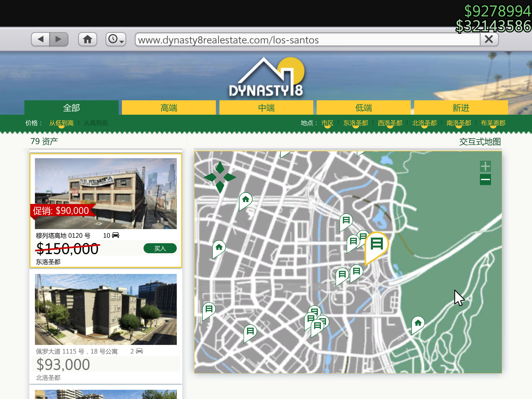The image size is (532, 399).
Task: Select the 低端 tab
Action: [364, 108]
